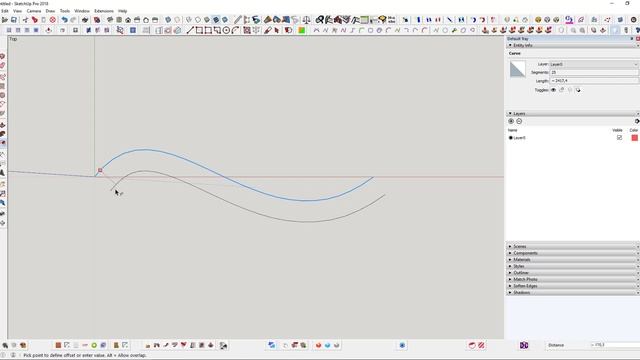
Task: Collapse the Layers panel
Action: tap(510, 113)
